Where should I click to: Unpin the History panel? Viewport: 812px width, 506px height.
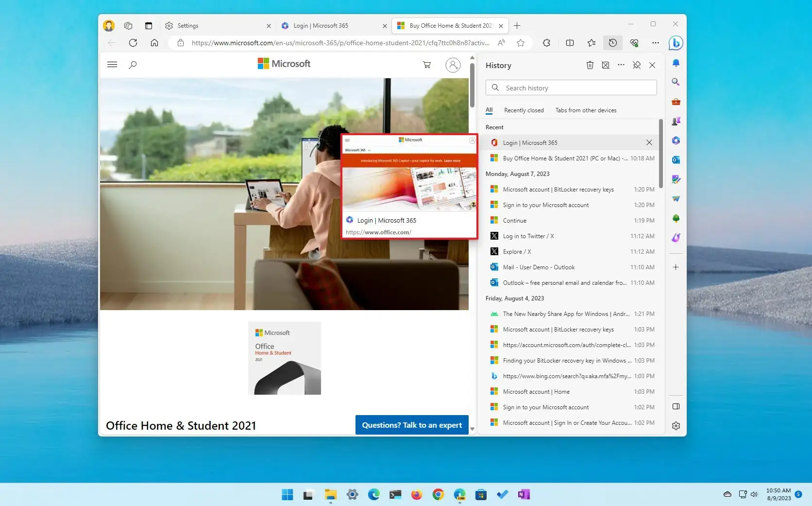coord(637,65)
